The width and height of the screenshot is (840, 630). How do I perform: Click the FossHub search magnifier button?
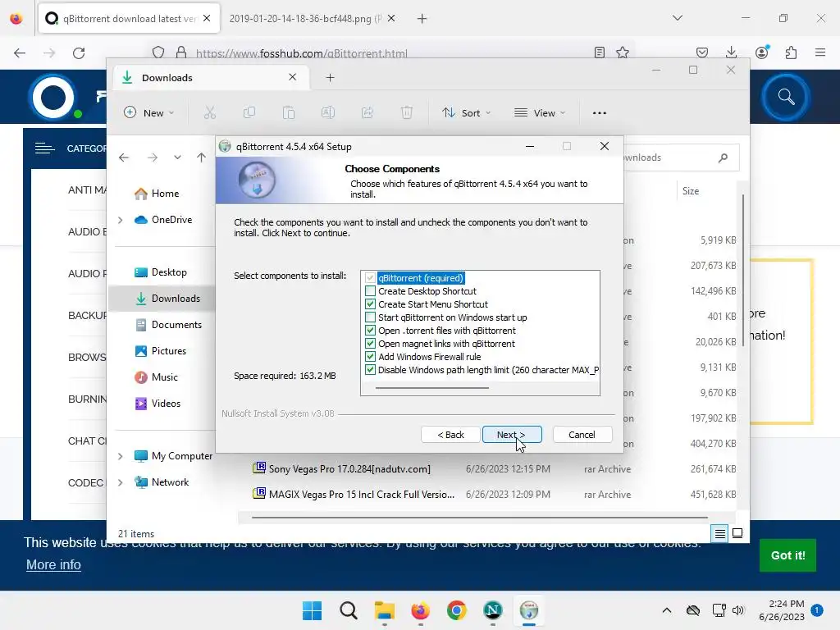[786, 98]
